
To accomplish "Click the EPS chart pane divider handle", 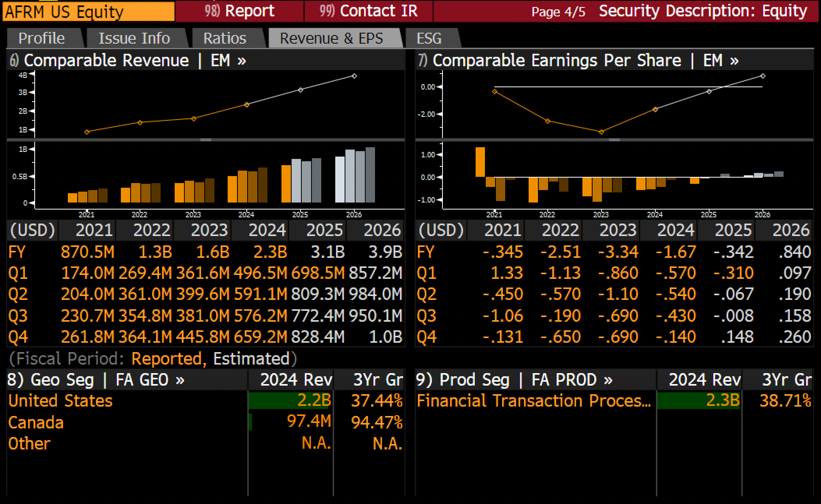I will coord(614,140).
